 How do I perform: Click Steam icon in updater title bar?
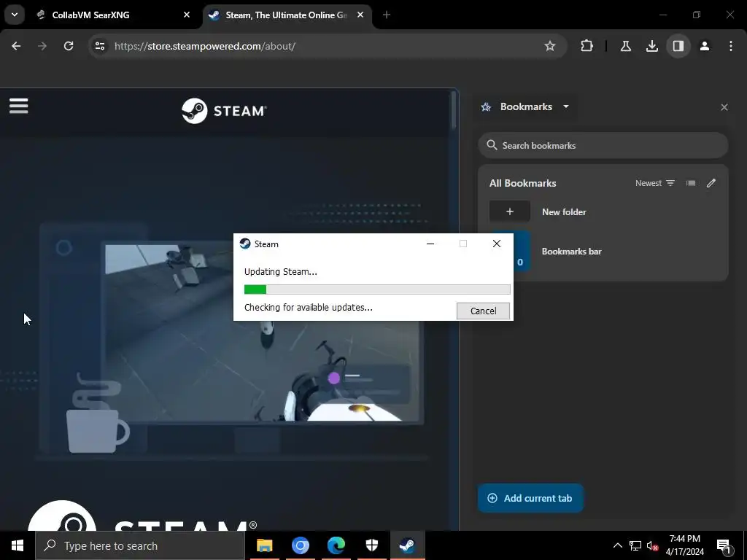point(245,244)
